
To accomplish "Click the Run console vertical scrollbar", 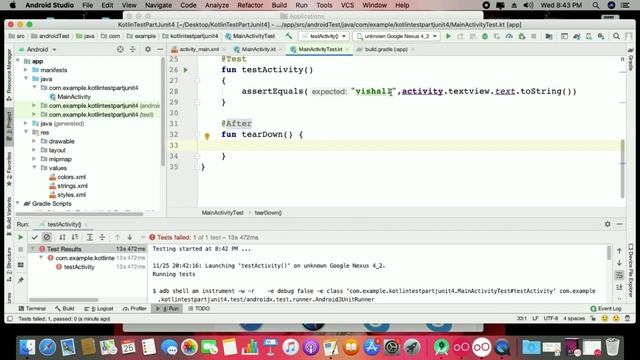I will tap(609, 253).
